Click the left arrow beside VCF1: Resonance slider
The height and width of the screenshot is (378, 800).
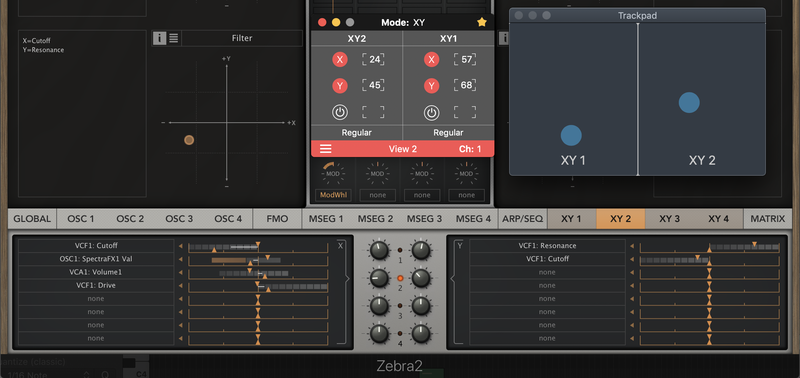632,246
